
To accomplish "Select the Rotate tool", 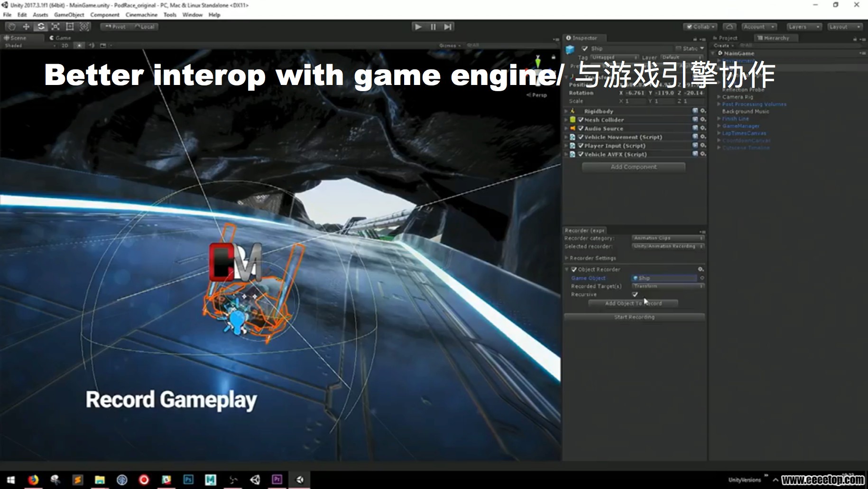I will 41,27.
